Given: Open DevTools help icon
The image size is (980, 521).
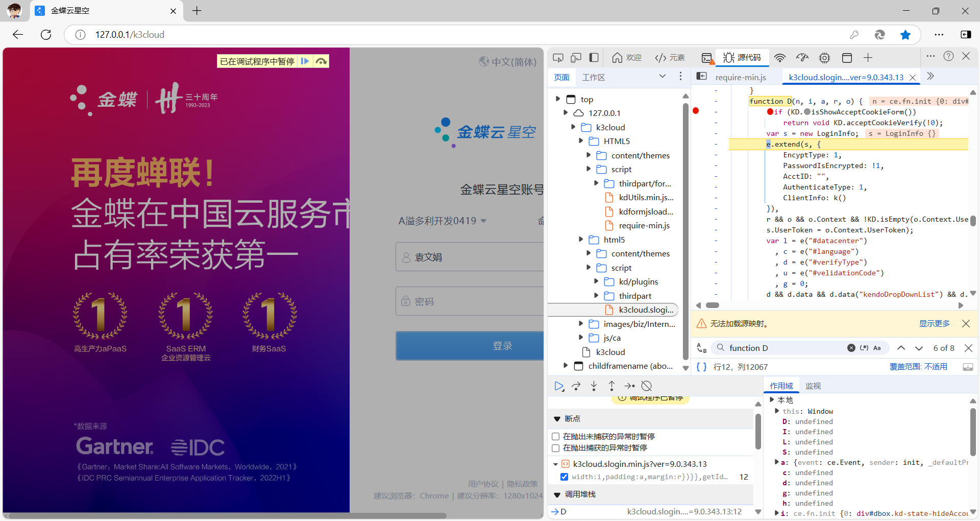Looking at the screenshot, I should pyautogui.click(x=948, y=56).
